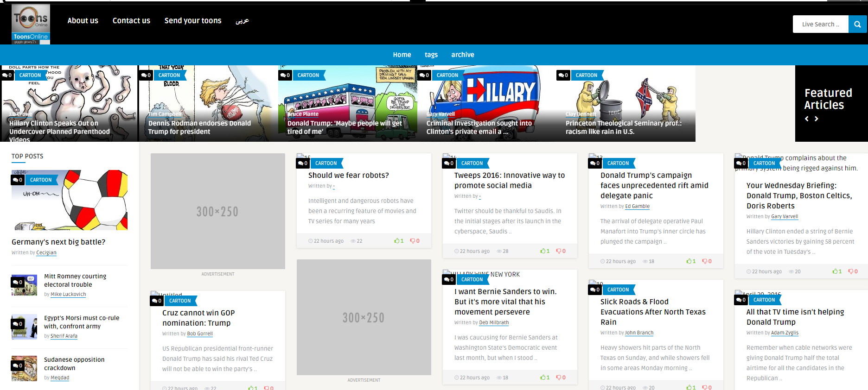
Task: Switch to the Arabic language link
Action: click(x=242, y=21)
